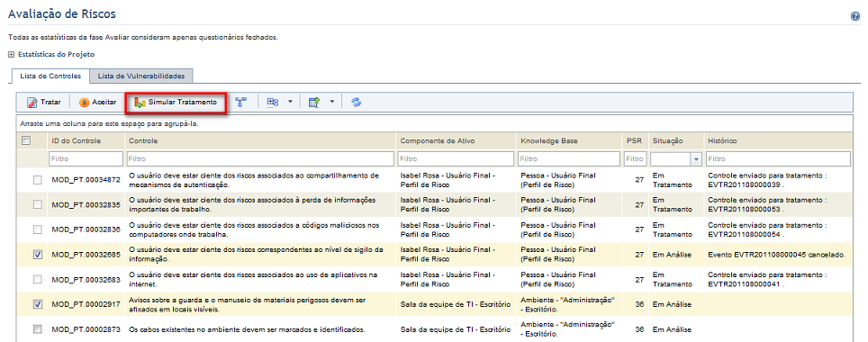
Task: Sort by Situação column header
Action: 667,141
